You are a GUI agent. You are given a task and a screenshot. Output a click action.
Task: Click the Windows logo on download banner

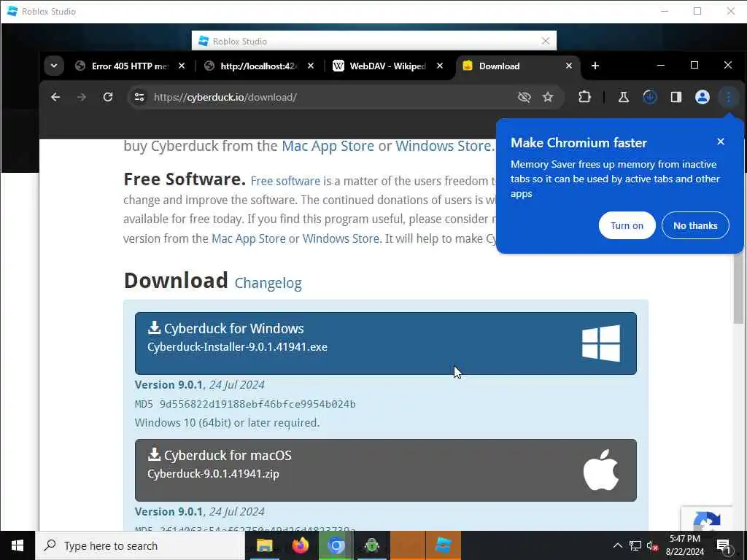(601, 343)
